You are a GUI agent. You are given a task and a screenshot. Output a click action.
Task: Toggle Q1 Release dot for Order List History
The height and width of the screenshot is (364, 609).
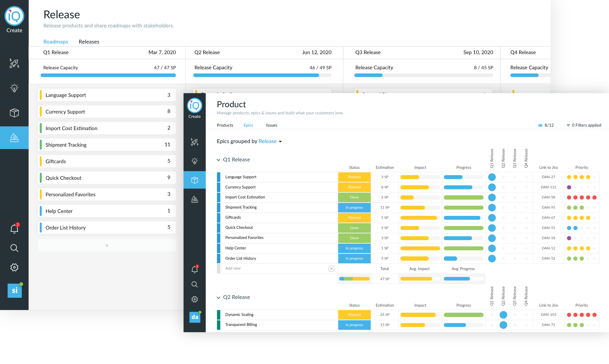point(492,258)
